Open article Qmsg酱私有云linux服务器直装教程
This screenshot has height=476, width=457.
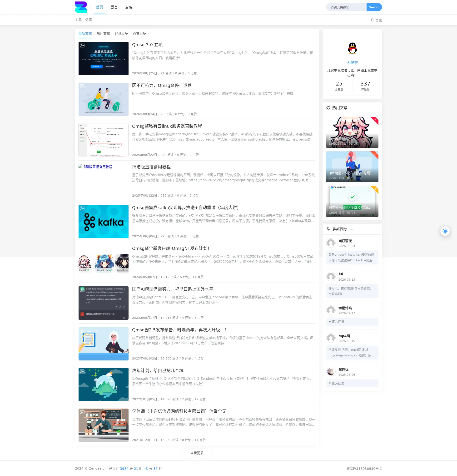[x=167, y=126]
